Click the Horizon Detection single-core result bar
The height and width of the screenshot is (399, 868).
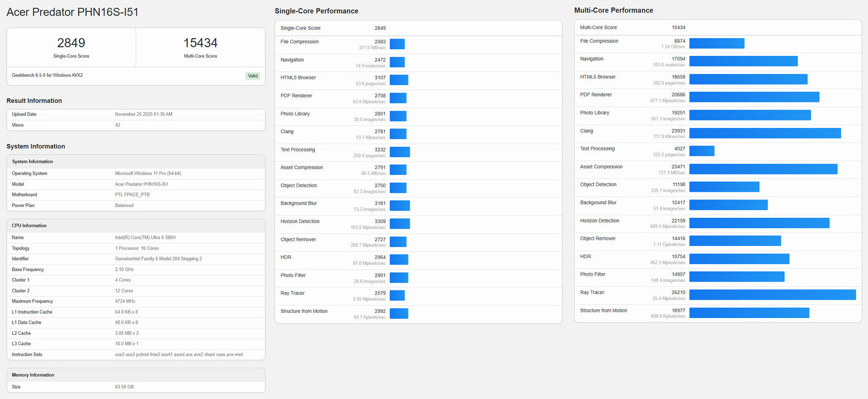pyautogui.click(x=400, y=224)
